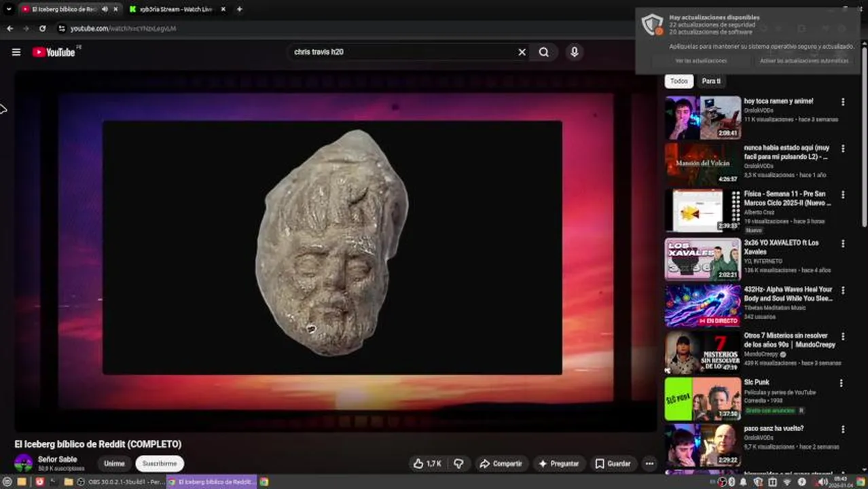Image resolution: width=868 pixels, height=489 pixels.
Task: Click the 'Alberto Cruz' channel name
Action: 759,213
